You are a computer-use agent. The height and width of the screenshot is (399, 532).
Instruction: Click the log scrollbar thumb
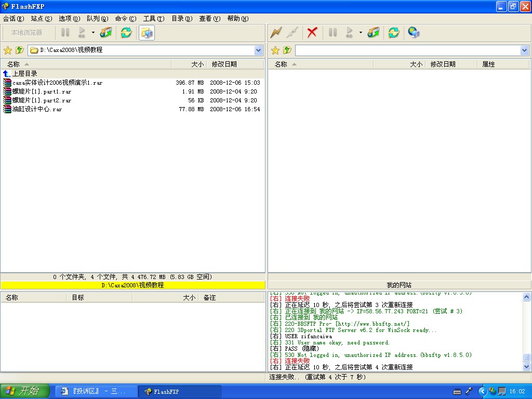click(x=526, y=357)
